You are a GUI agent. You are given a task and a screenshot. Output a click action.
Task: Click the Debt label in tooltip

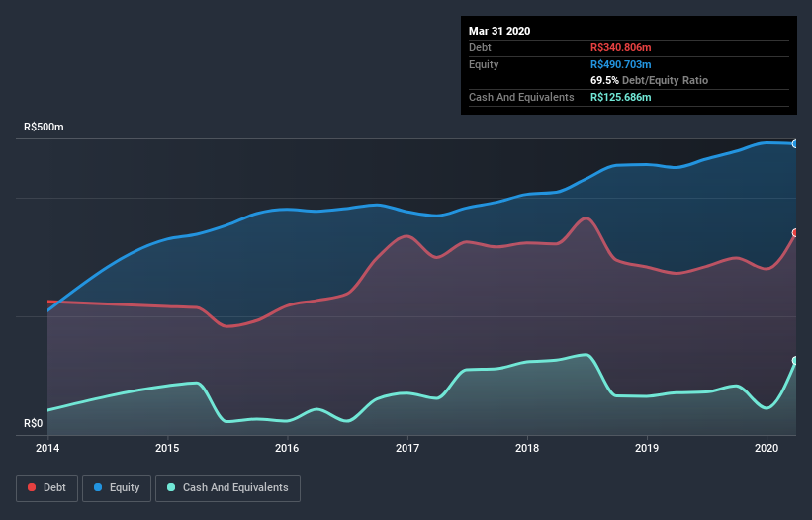click(x=480, y=47)
